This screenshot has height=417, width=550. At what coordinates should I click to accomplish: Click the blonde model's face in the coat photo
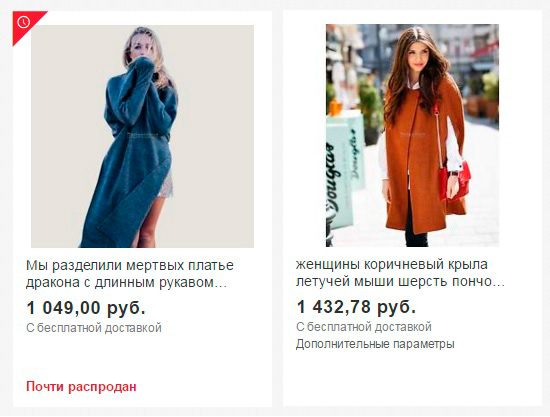pos(140,45)
